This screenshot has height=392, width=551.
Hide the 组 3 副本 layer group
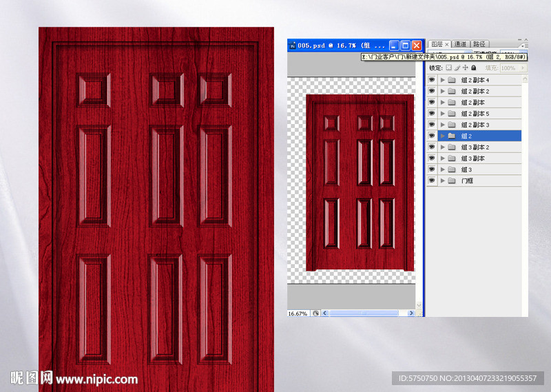pyautogui.click(x=432, y=158)
